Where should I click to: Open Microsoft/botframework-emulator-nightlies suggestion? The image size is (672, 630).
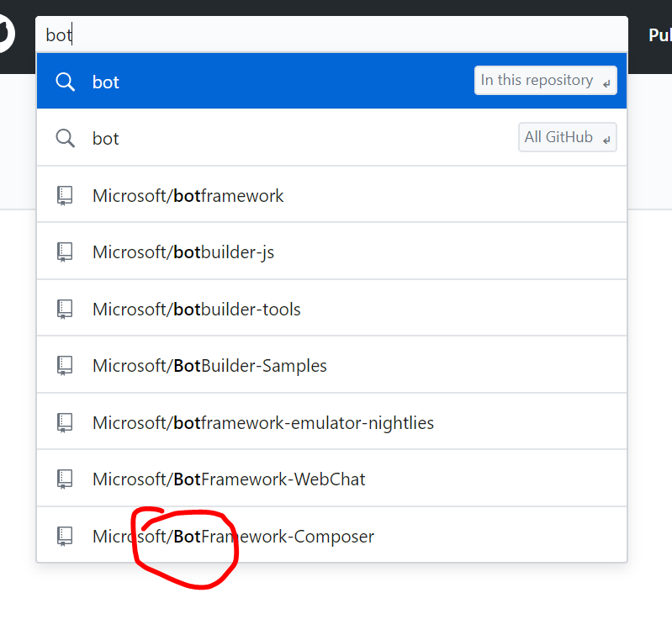point(331,421)
